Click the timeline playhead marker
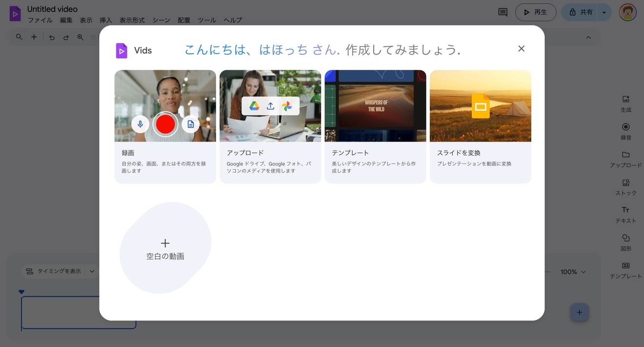Viewport: 644px width, 347px height. (x=21, y=292)
